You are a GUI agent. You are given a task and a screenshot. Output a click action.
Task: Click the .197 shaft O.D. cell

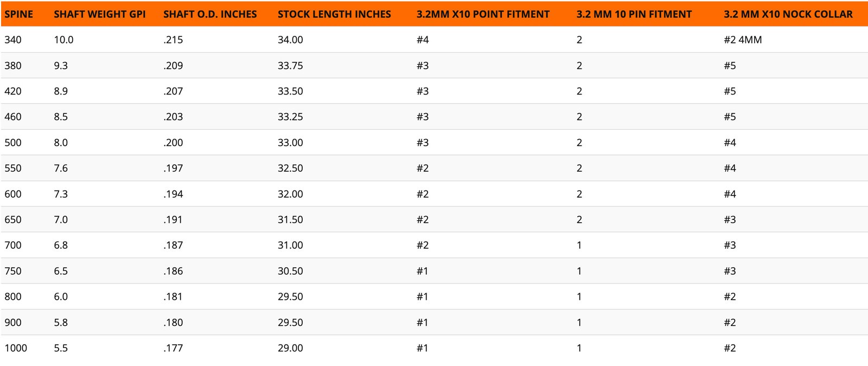[x=173, y=168]
